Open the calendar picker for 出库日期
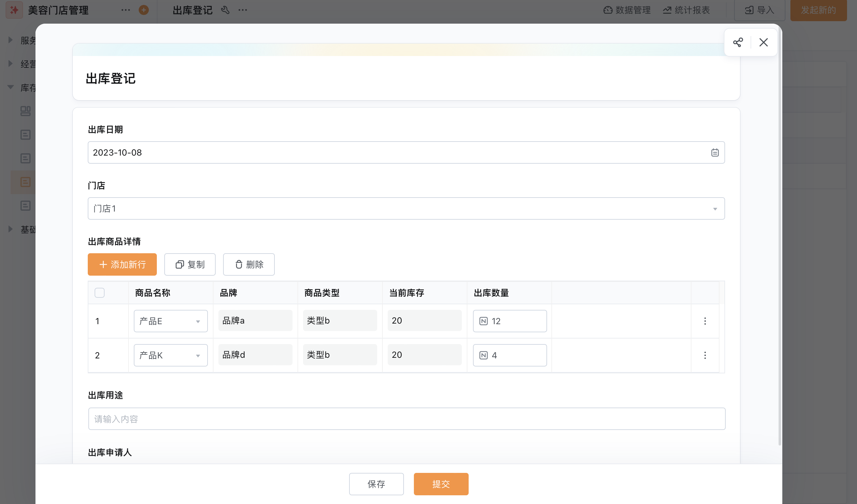The image size is (857, 504). pyautogui.click(x=715, y=152)
